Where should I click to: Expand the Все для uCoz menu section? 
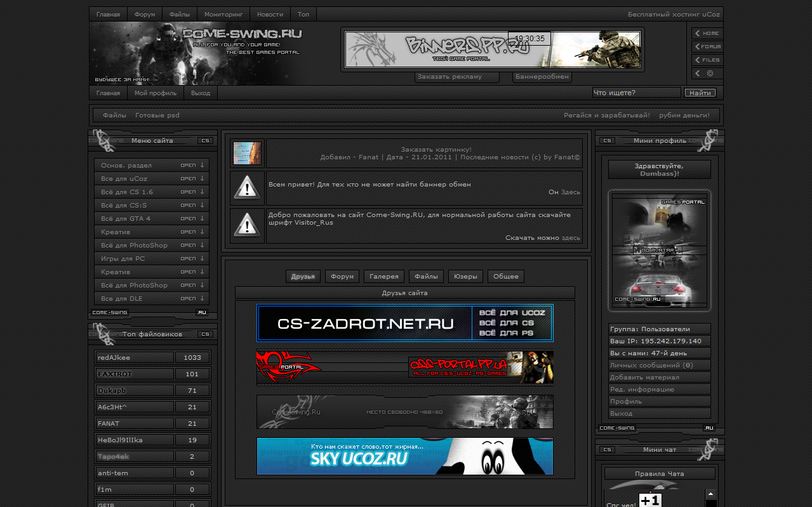(151, 179)
